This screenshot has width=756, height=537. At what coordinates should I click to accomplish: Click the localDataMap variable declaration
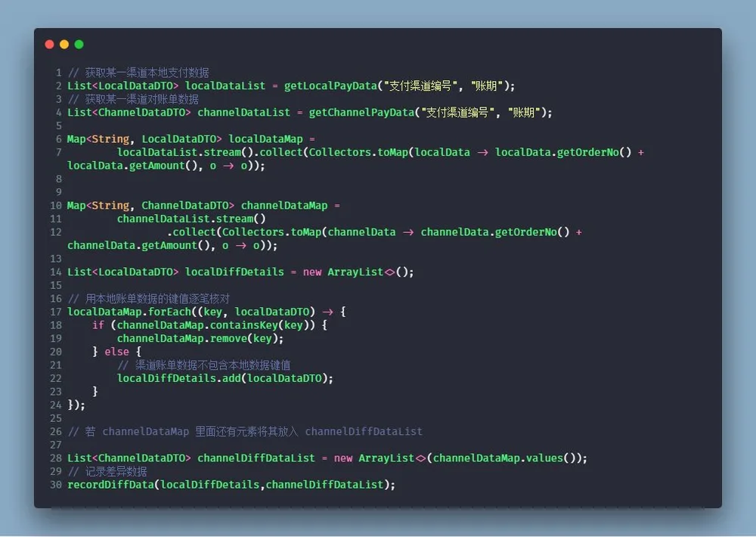(265, 139)
